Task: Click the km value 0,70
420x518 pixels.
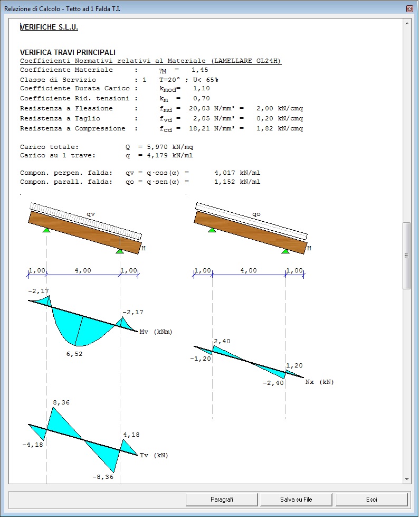Action: click(x=202, y=98)
